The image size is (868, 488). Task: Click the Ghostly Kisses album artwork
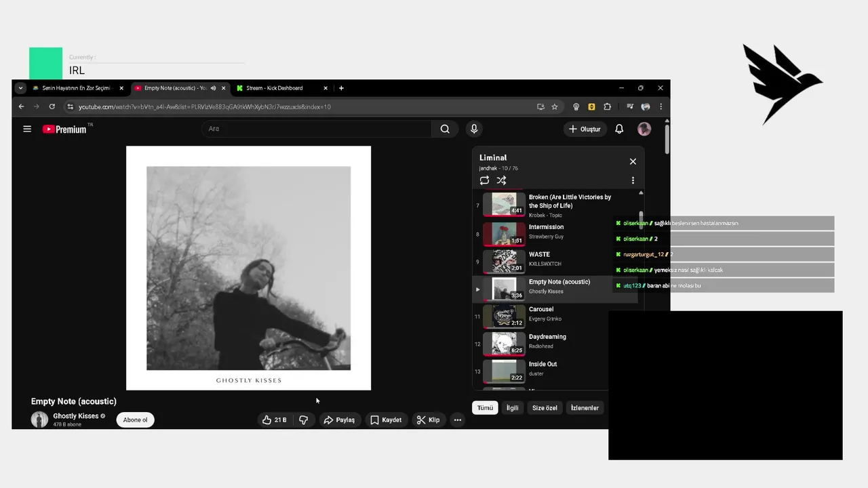click(248, 268)
